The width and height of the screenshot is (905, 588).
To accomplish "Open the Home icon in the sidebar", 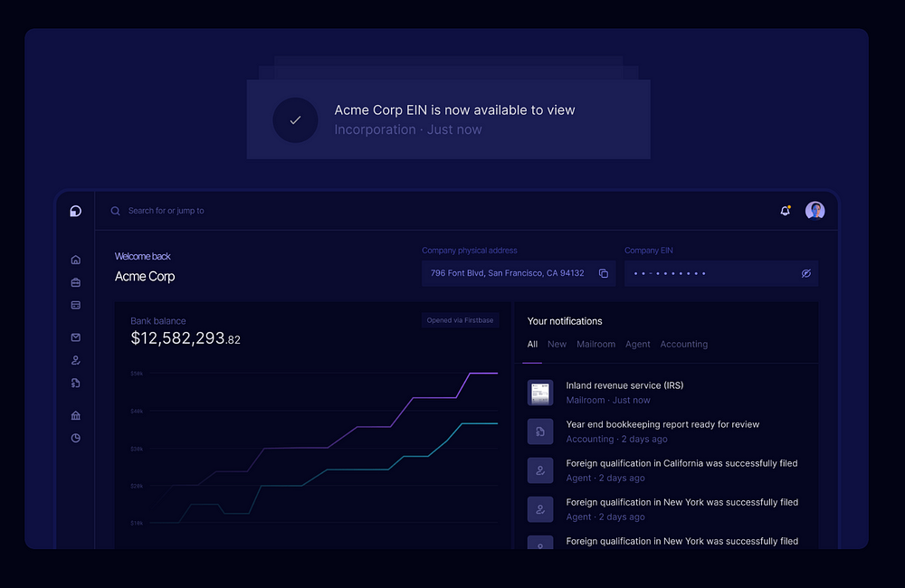I will pos(76,260).
